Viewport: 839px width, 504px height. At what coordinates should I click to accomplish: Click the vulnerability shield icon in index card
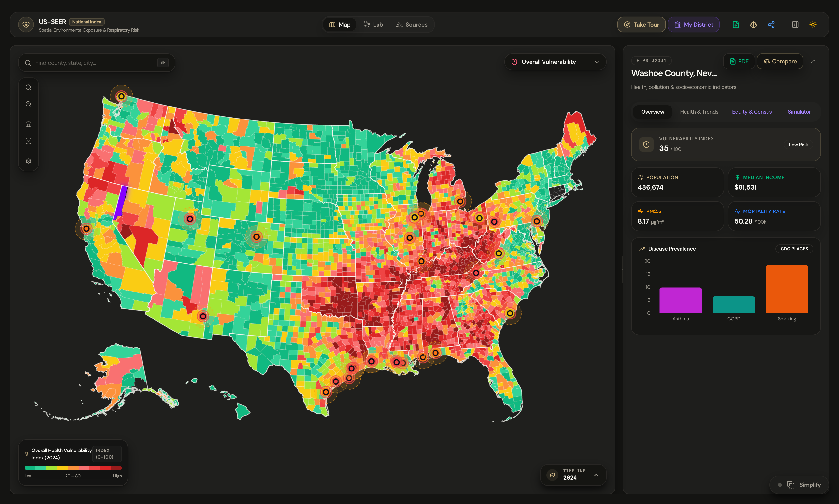[646, 144]
